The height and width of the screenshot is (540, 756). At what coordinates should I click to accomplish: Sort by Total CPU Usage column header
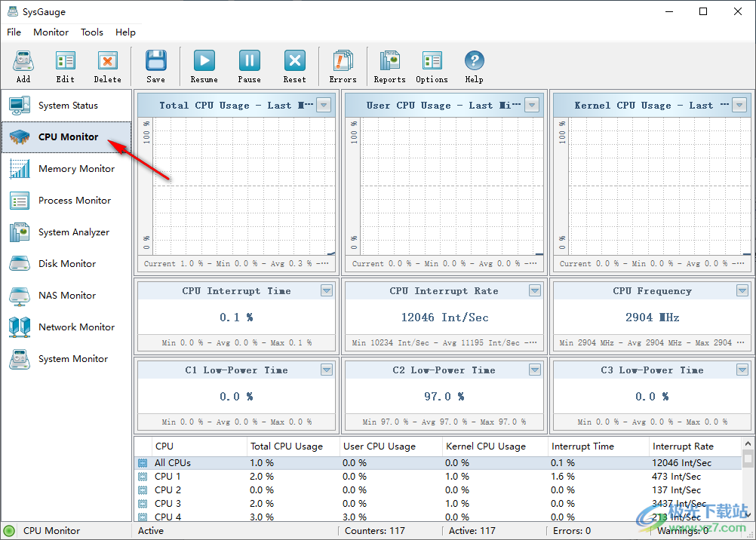[x=293, y=446]
